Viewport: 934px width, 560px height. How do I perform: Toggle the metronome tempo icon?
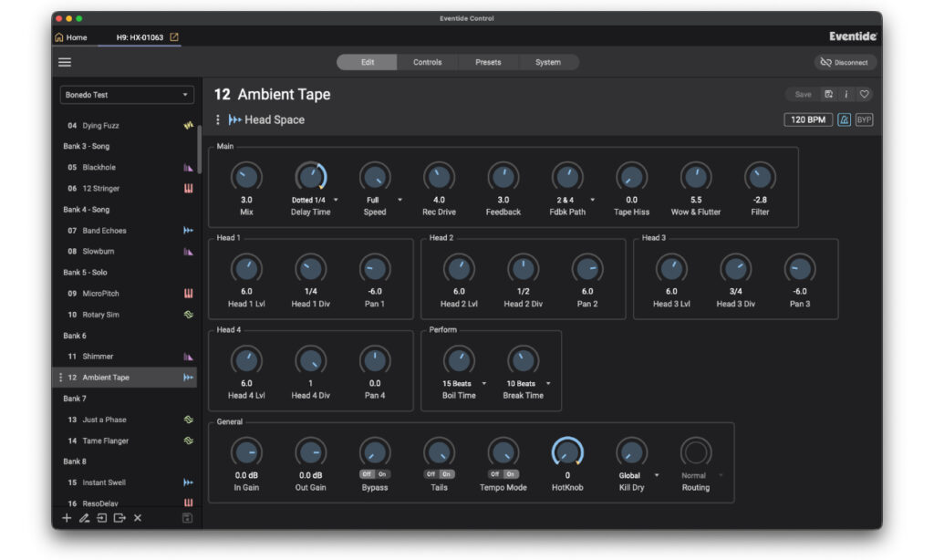pyautogui.click(x=844, y=119)
